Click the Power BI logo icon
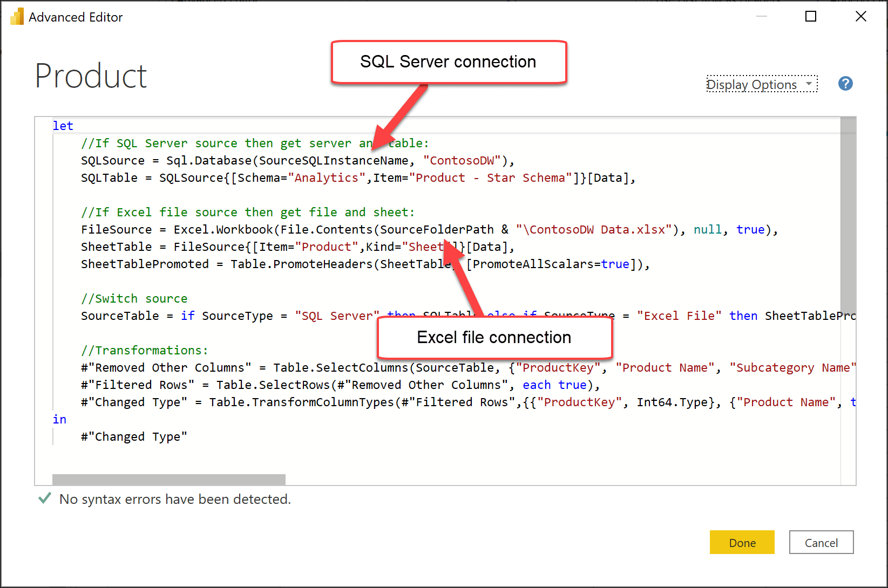The image size is (888, 588). pos(17,17)
